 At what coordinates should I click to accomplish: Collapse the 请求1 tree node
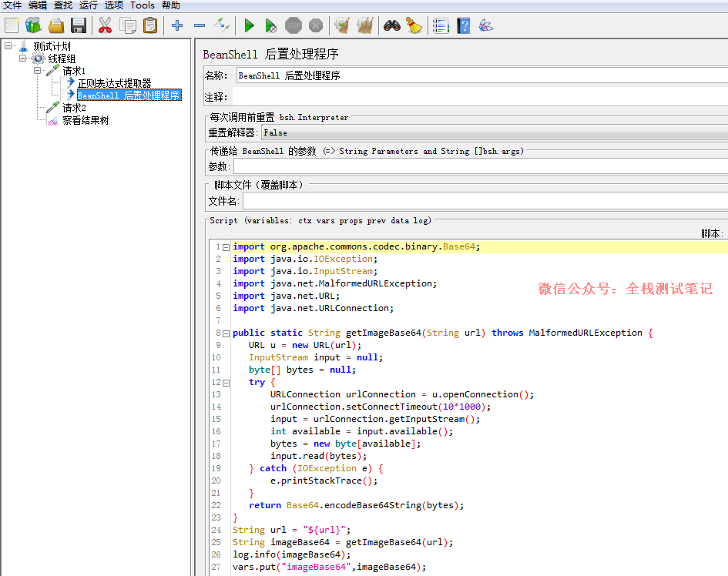point(37,71)
